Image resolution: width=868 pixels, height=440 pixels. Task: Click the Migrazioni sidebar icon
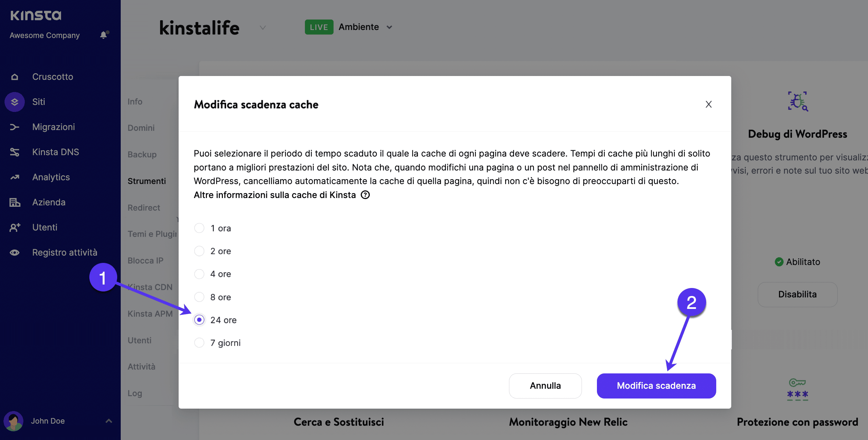pyautogui.click(x=15, y=127)
